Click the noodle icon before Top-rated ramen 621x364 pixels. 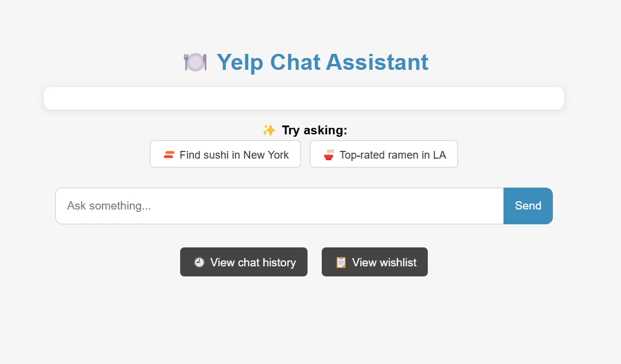click(329, 154)
